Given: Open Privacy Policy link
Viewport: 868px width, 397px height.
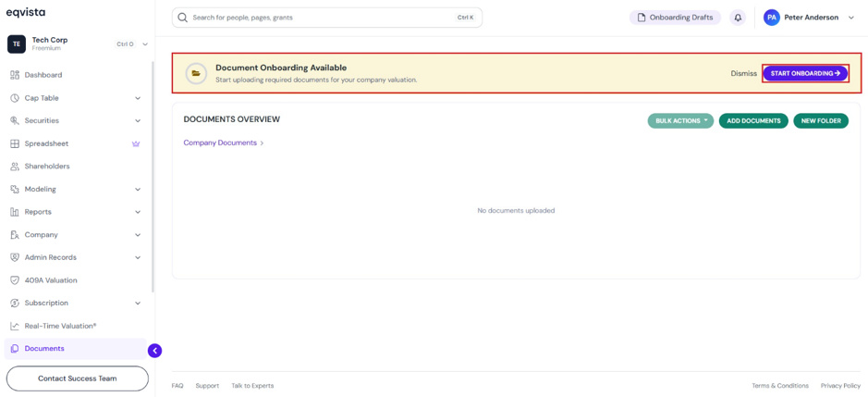Looking at the screenshot, I should click(x=841, y=386).
